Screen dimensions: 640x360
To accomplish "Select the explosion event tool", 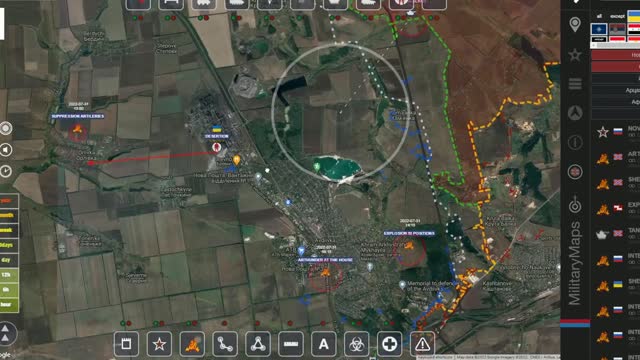I will [192, 344].
